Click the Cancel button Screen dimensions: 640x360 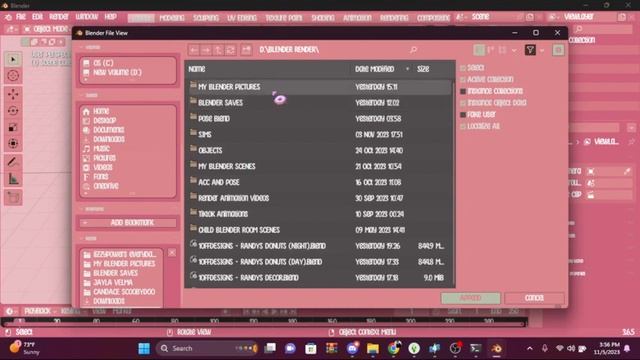(x=534, y=298)
